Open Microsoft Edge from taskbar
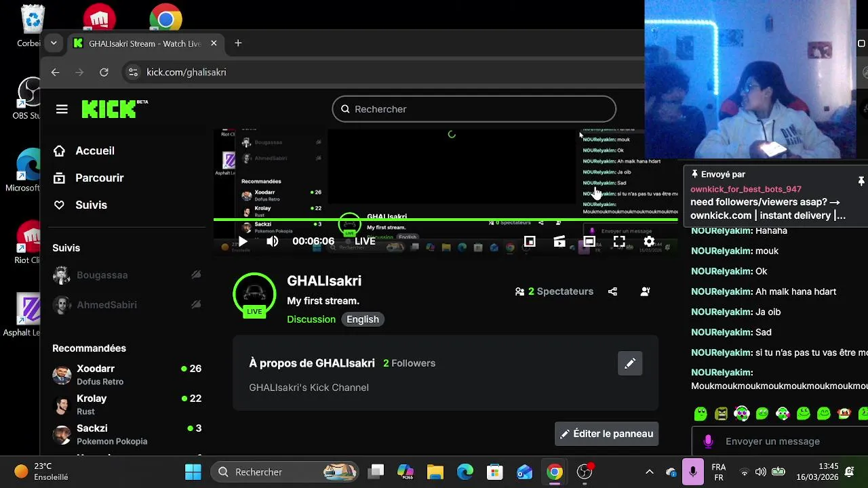Image resolution: width=868 pixels, height=488 pixels. coord(465,472)
